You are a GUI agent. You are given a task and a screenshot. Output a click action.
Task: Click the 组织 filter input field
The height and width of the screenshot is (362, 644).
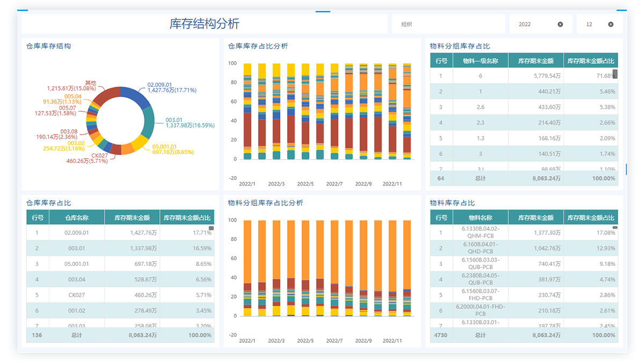(x=448, y=25)
